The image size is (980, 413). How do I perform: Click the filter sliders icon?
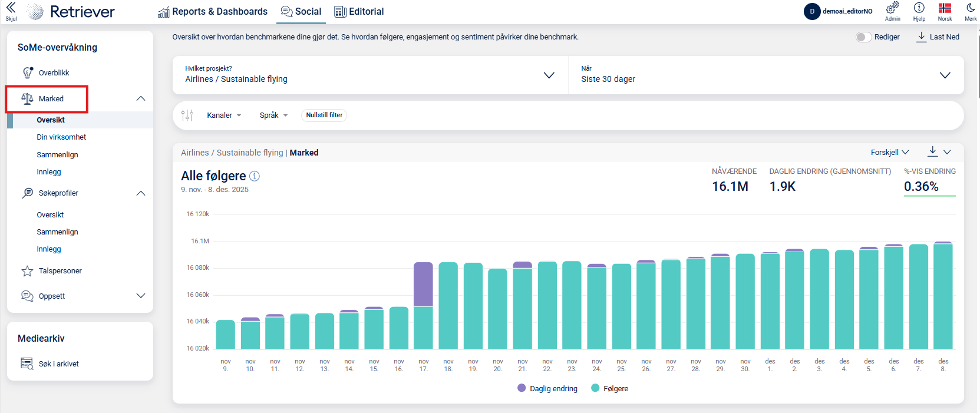187,115
